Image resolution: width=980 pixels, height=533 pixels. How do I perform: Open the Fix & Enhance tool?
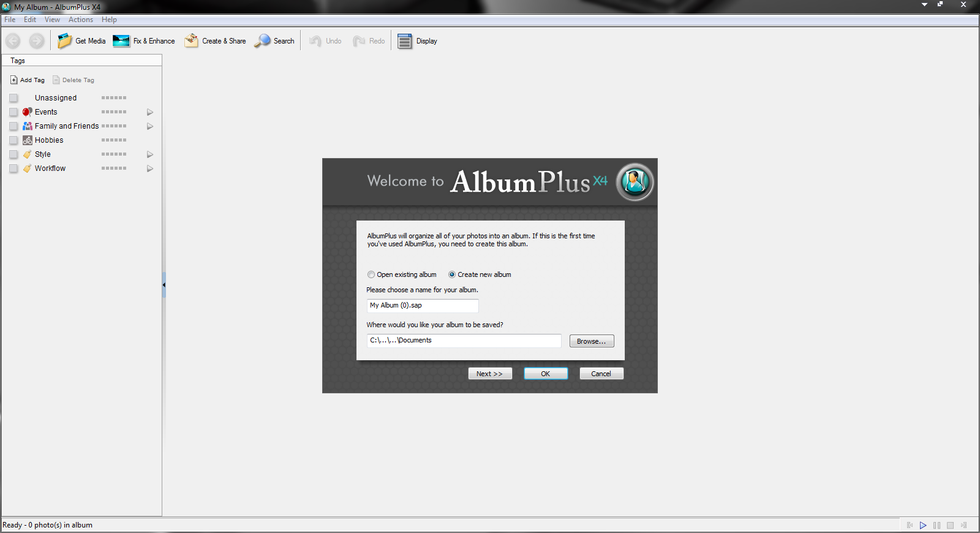coord(144,41)
